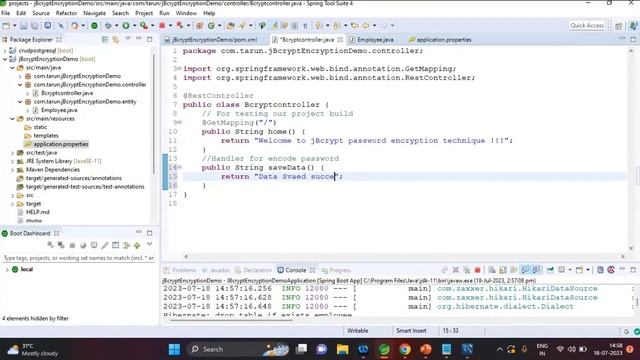Viewport: 640px width, 360px height.
Task: Select HELP.md in Package Explorer
Action: [x=38, y=212]
